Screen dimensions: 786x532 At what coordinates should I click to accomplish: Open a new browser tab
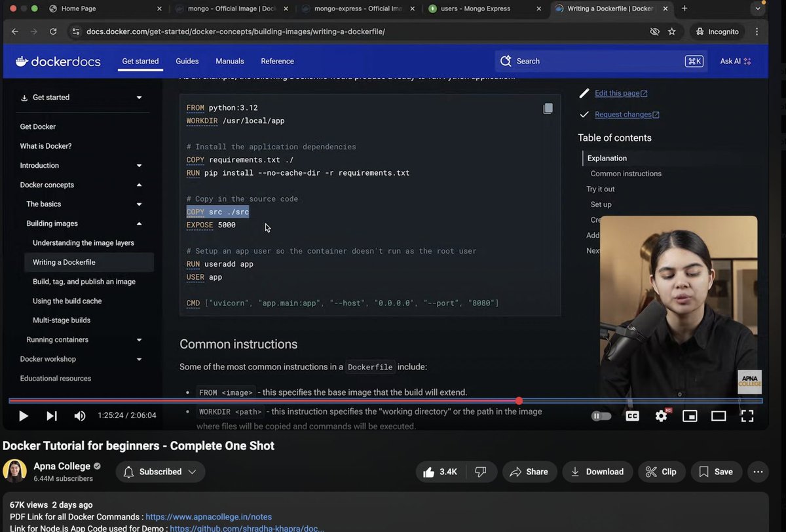pos(684,9)
